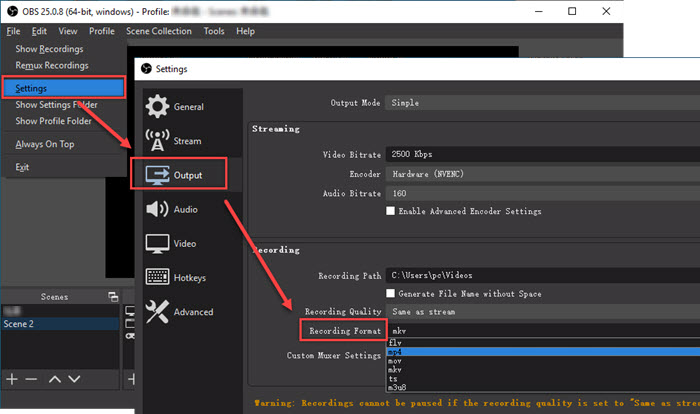700x414 pixels.
Task: Open the Scene Collection menu
Action: click(160, 31)
